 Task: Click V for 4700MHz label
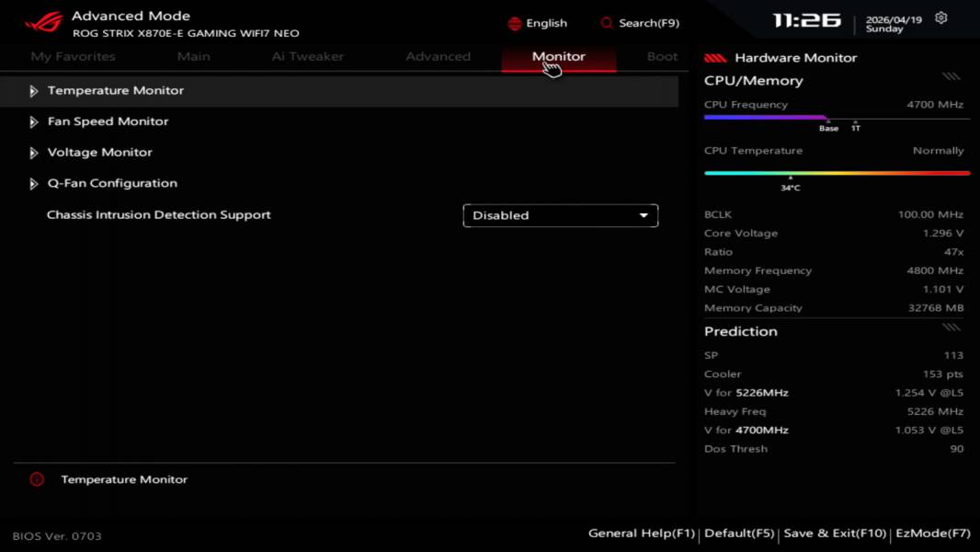(x=746, y=430)
